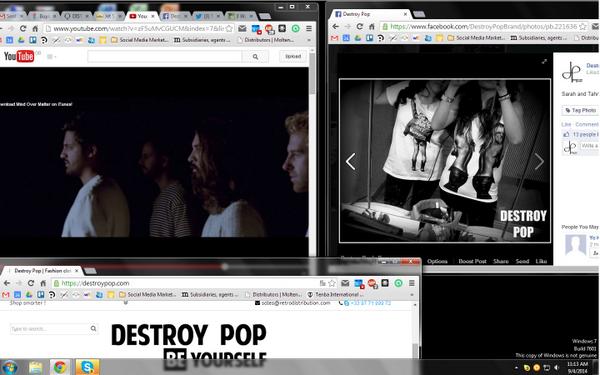
Task: Click Options below the Facebook photo
Action: [437, 261]
